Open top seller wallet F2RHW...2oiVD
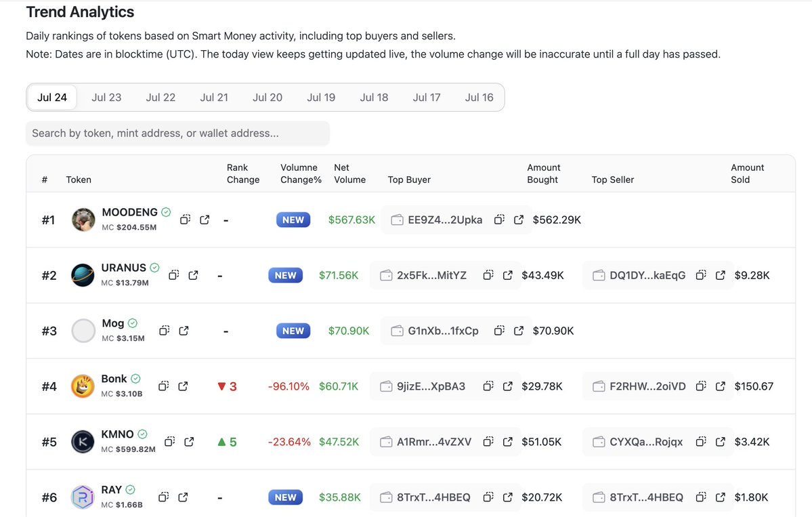The height and width of the screenshot is (517, 812). [648, 386]
